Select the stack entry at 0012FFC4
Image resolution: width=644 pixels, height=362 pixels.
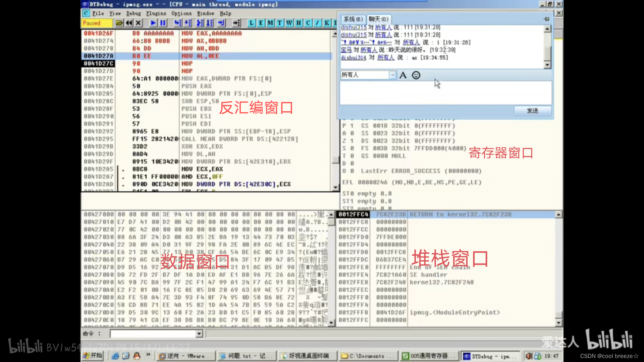pos(445,215)
